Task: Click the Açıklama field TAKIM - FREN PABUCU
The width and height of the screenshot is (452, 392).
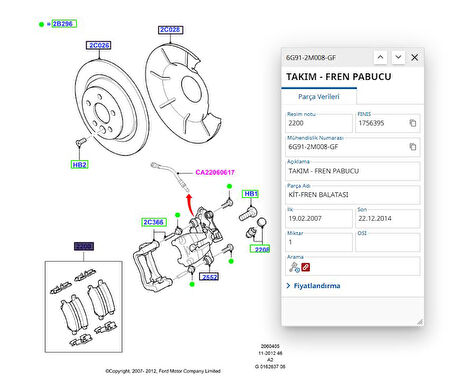Action: (353, 171)
